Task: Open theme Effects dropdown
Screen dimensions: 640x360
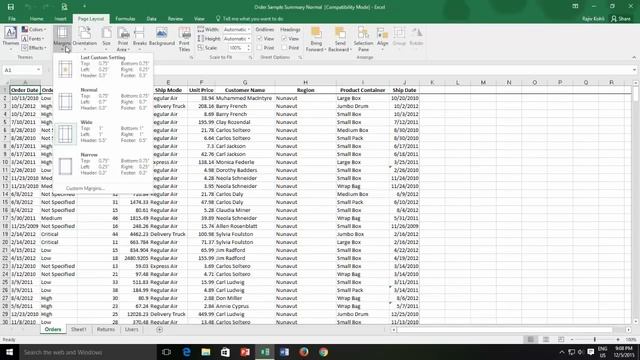Action: (34, 48)
